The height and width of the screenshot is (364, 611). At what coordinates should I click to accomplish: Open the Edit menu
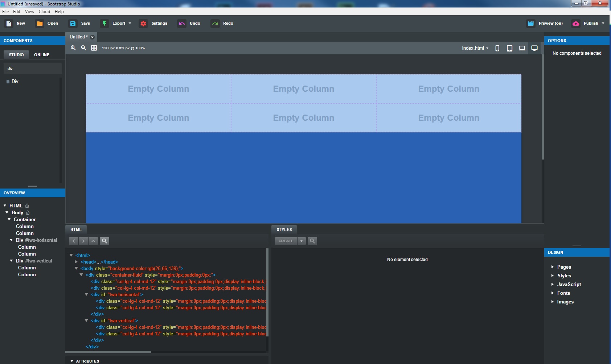(17, 12)
